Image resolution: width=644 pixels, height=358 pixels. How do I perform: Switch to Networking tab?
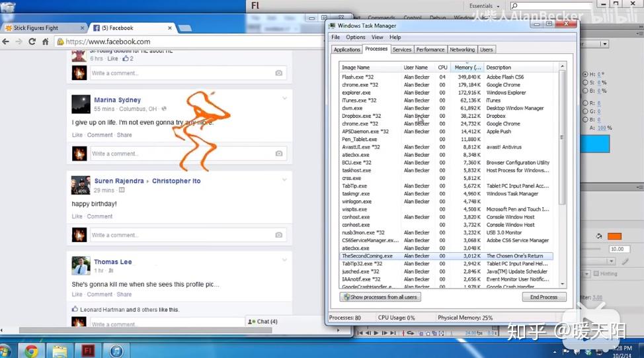pos(462,50)
